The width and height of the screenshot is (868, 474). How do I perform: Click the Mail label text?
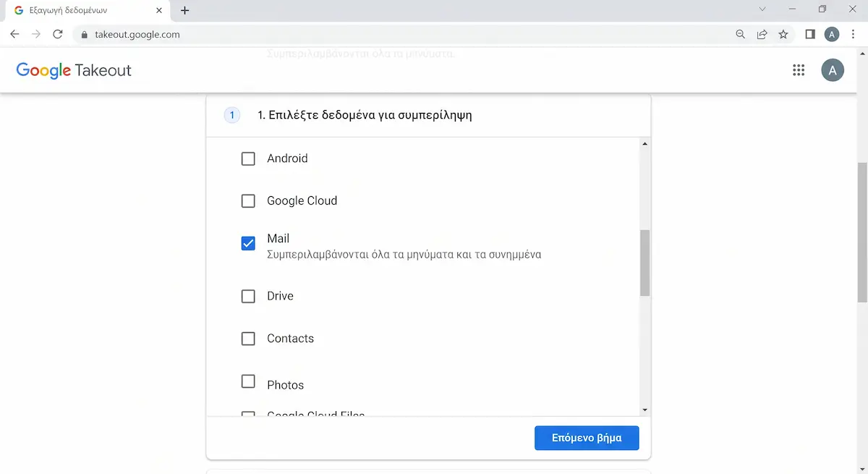[278, 238]
